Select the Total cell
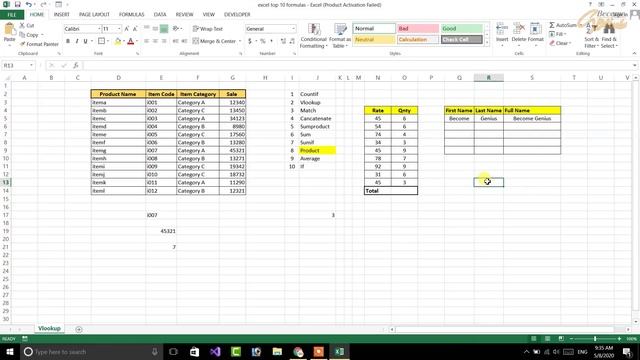 (391, 191)
